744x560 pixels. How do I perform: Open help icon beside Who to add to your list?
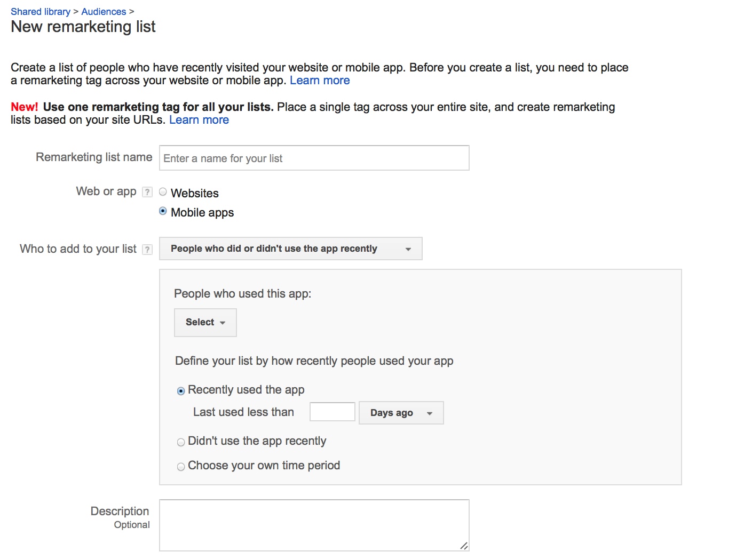[147, 250]
